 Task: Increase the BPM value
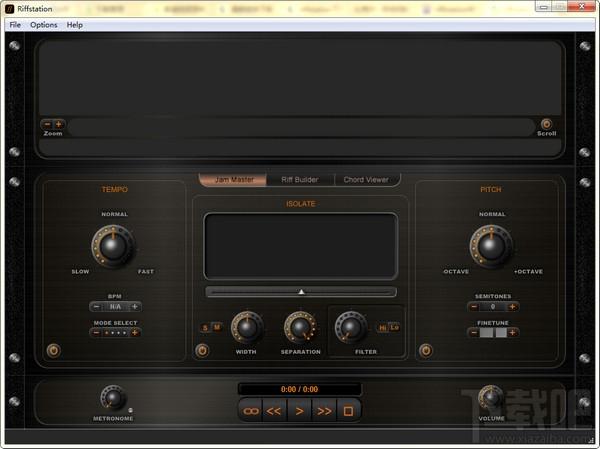pyautogui.click(x=135, y=307)
